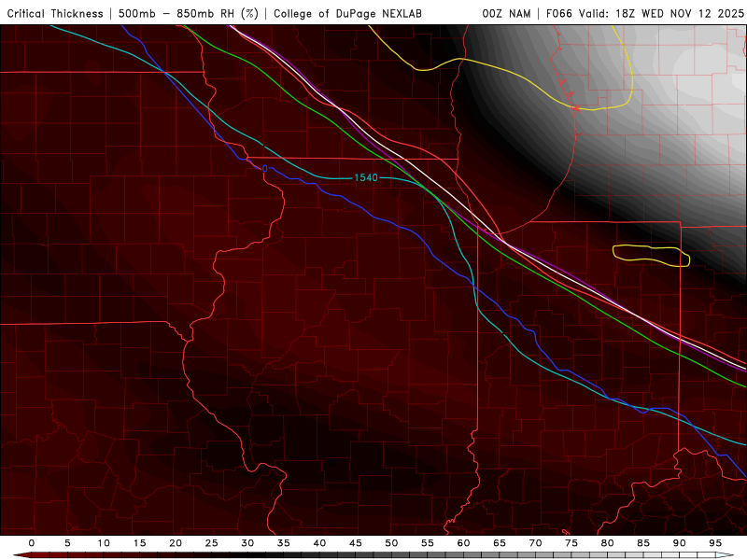
Task: Click the "50" value on the color scale
Action: pyautogui.click(x=391, y=543)
